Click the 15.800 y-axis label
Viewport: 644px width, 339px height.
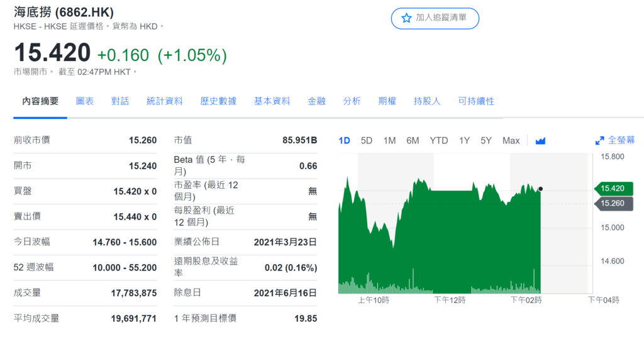coord(612,157)
